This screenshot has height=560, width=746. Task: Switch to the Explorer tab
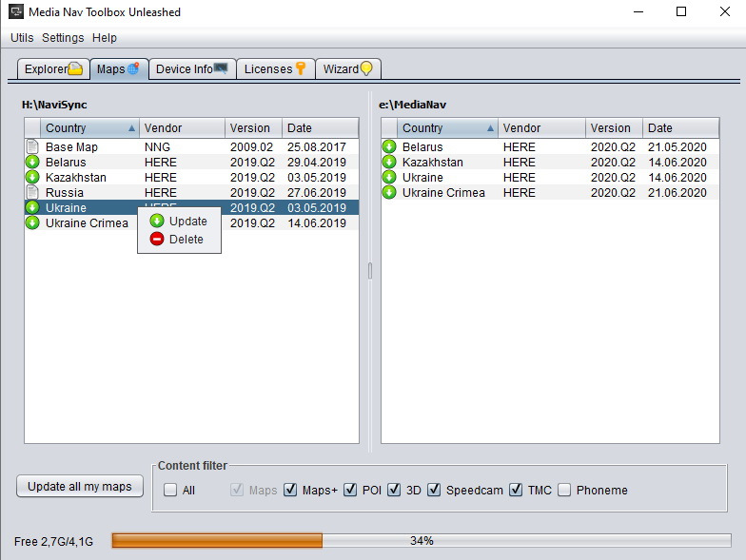tap(53, 68)
